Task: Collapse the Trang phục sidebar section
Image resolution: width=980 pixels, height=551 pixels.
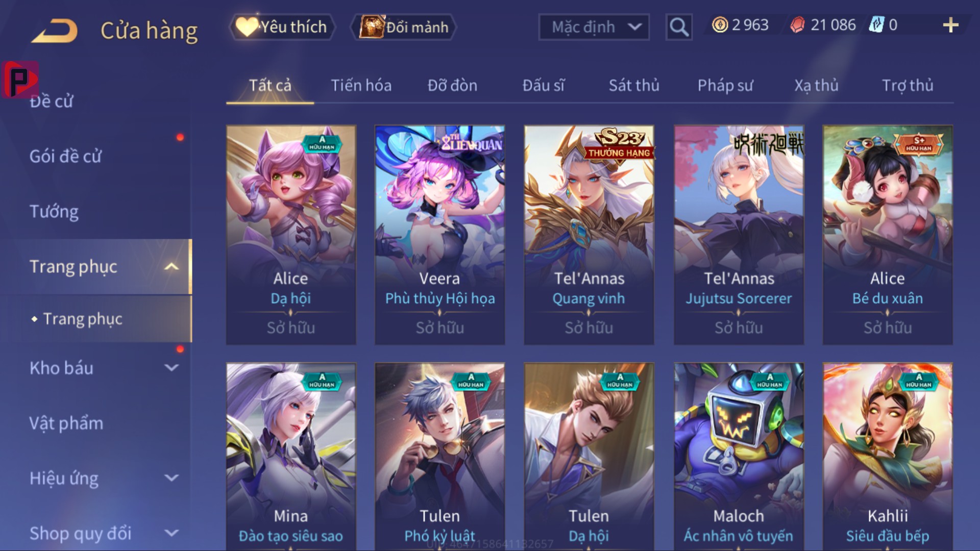Action: pyautogui.click(x=171, y=266)
